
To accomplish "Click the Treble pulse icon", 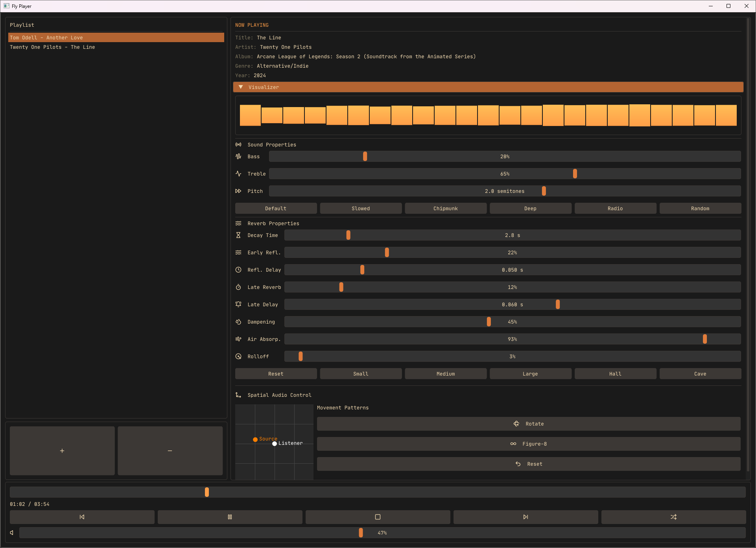I will point(238,174).
